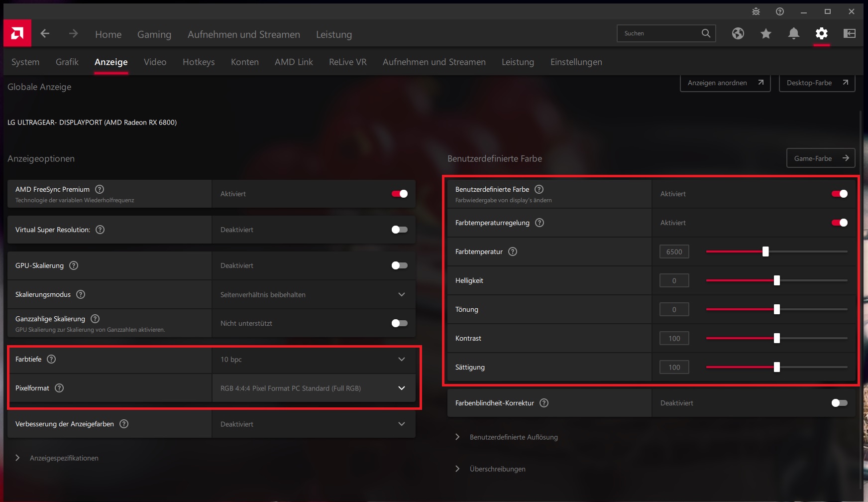Enable Farbenblindheit-Korrektur toggle
Viewport: 868px width, 502px height.
point(840,403)
